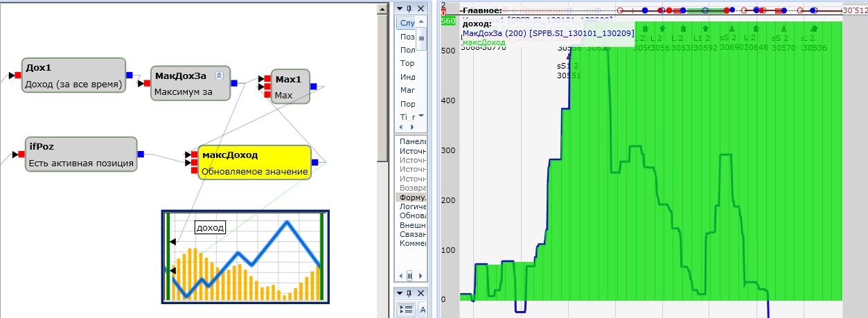Click the доход pane title in the legend
Viewport: 868px width, 318px height.
click(x=477, y=24)
